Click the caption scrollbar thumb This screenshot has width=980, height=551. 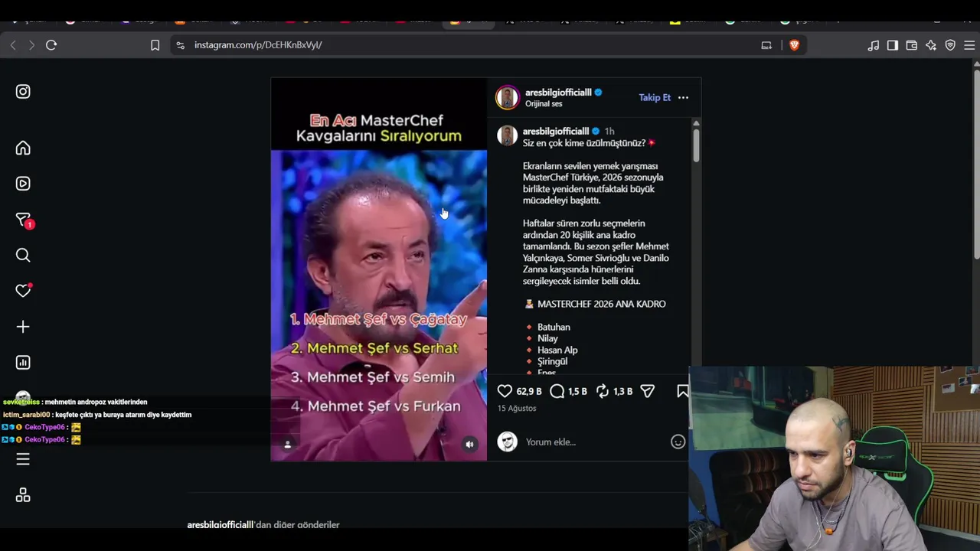coord(696,145)
